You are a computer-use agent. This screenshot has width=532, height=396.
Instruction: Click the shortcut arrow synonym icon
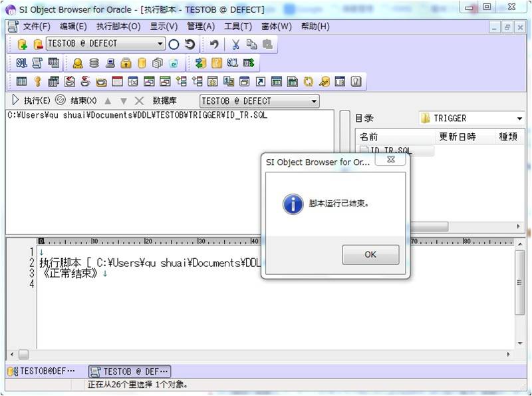261,81
